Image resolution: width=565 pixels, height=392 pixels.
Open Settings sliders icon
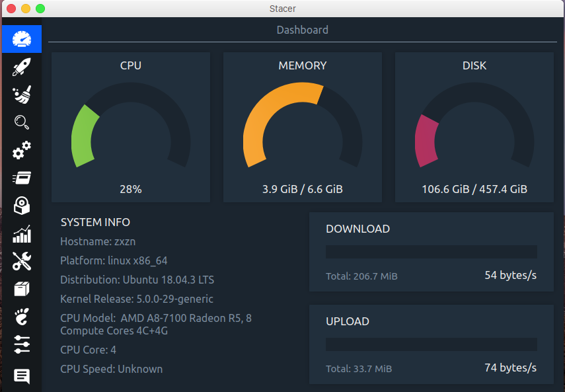pos(22,344)
